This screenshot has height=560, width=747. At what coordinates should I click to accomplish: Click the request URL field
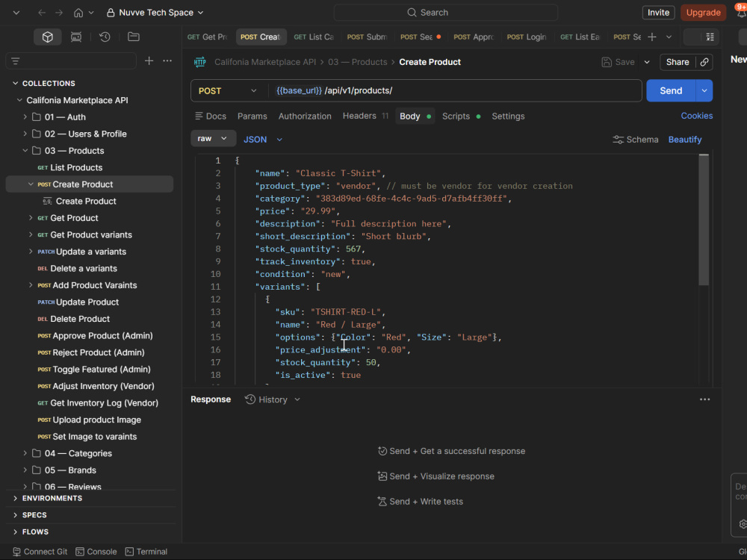tap(455, 90)
